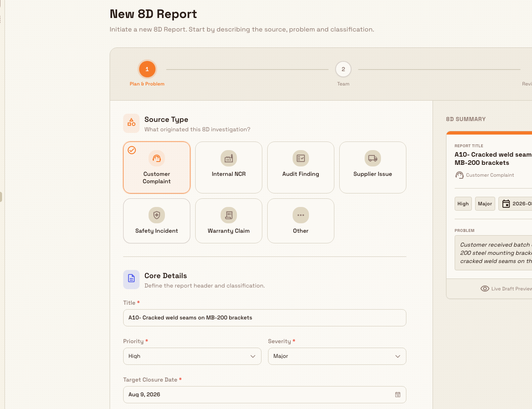
Task: Go to step 2 Team
Action: [x=343, y=69]
